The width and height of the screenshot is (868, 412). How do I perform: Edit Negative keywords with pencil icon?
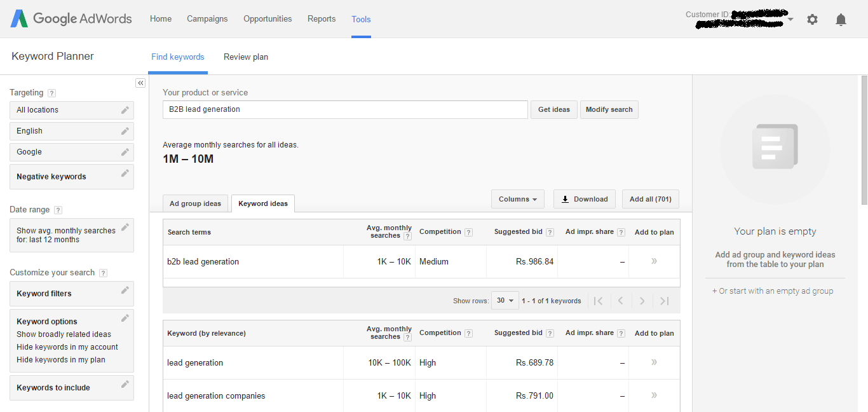tap(125, 173)
